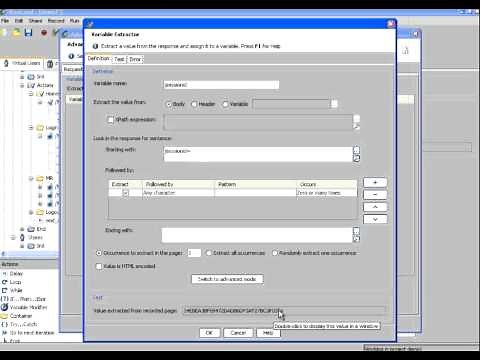Switch to the Test tab
The height and width of the screenshot is (360, 480).
point(119,59)
